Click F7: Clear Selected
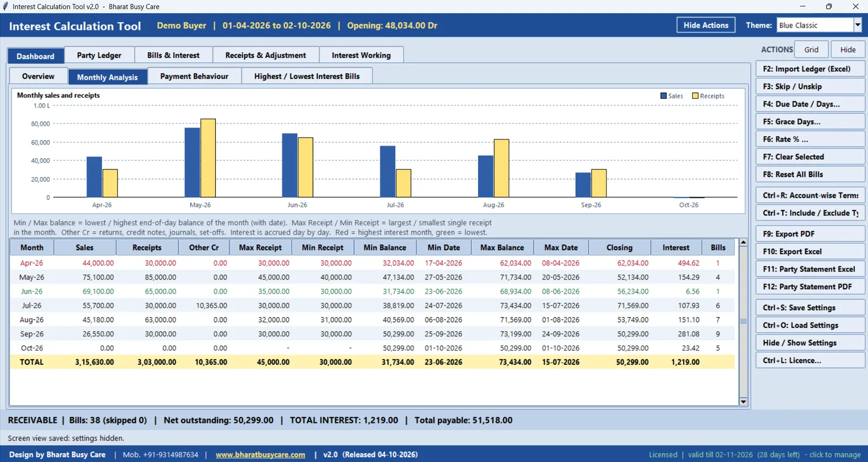 click(x=810, y=157)
